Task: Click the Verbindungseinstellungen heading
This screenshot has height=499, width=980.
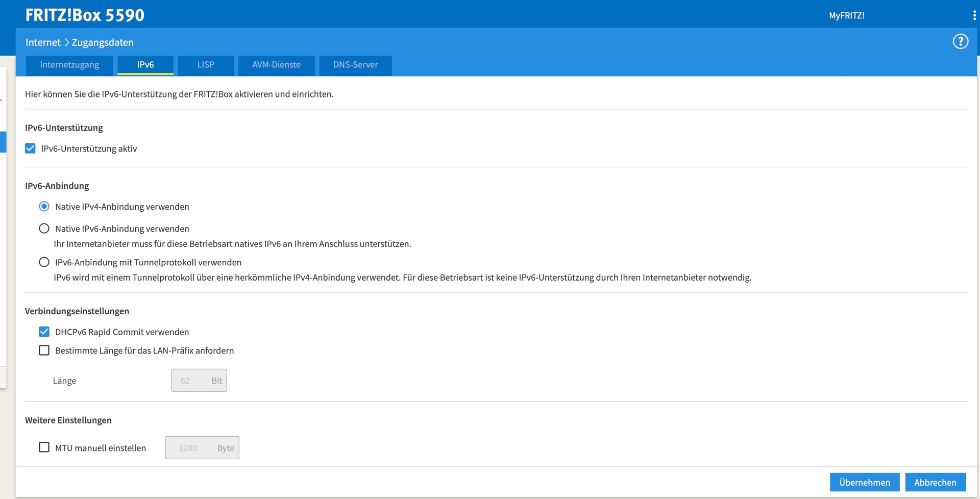Action: coord(77,311)
